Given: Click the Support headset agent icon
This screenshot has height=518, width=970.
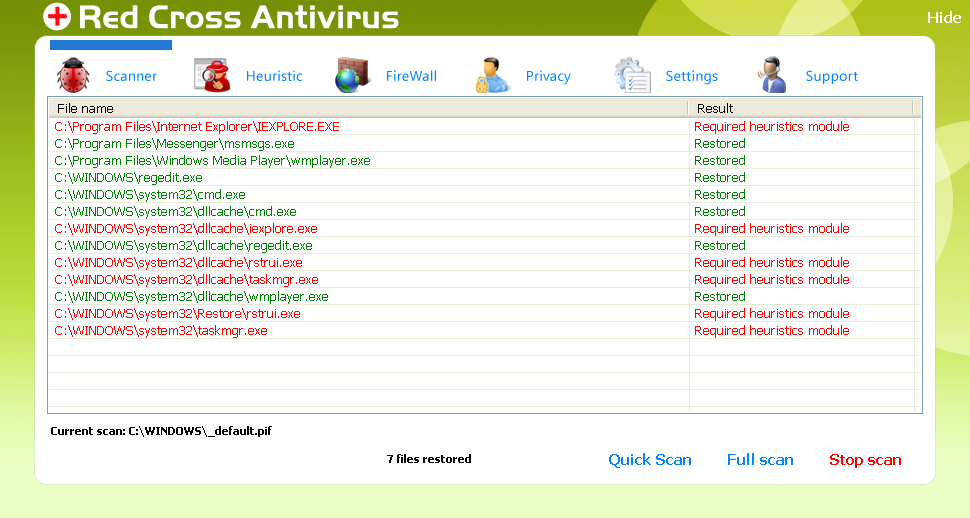Looking at the screenshot, I should point(772,76).
